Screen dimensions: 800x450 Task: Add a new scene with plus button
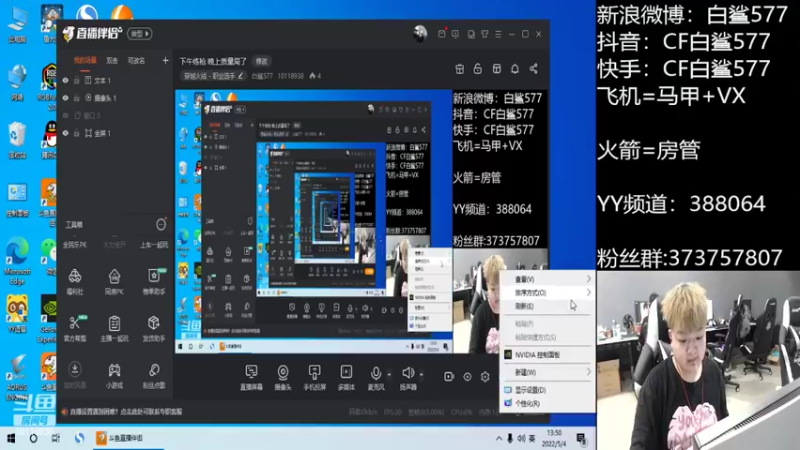(165, 61)
